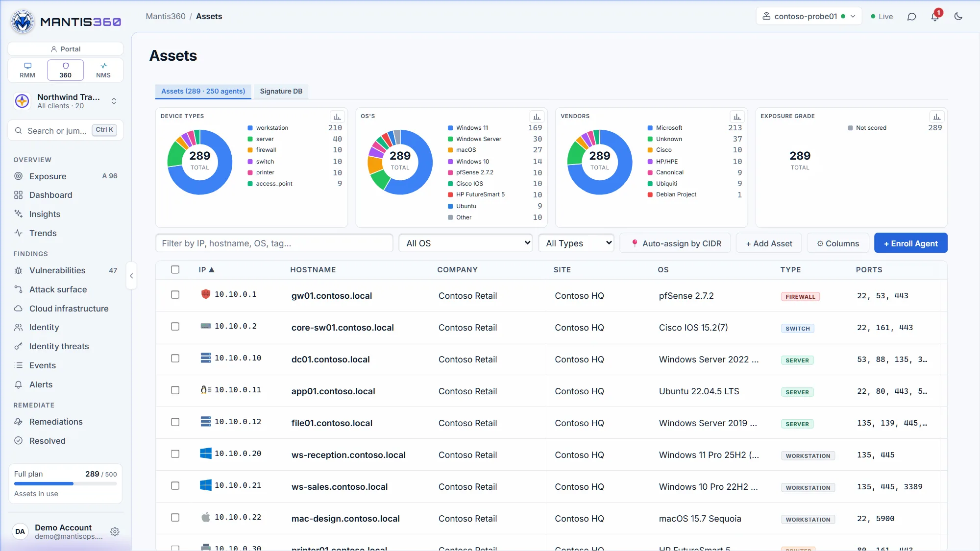Click server icon next to 10.10.0.10
Screen dimensions: 980x551
click(206, 358)
